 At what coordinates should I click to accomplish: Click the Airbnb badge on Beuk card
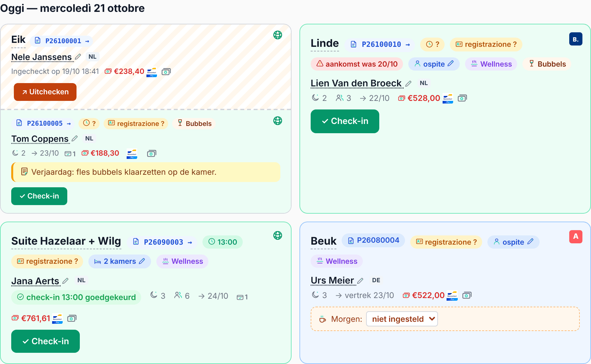tap(575, 236)
